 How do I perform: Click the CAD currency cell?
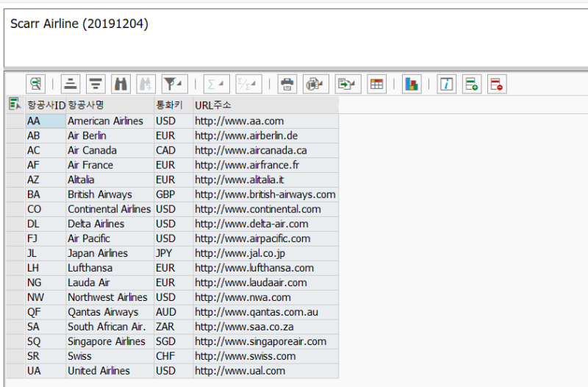pyautogui.click(x=173, y=150)
